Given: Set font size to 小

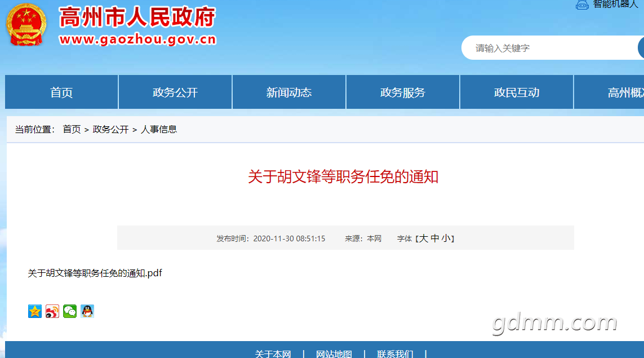Looking at the screenshot, I should pos(446,238).
